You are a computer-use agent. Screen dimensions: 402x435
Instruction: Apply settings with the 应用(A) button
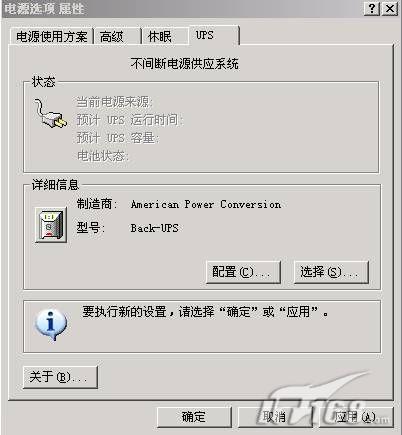(356, 417)
